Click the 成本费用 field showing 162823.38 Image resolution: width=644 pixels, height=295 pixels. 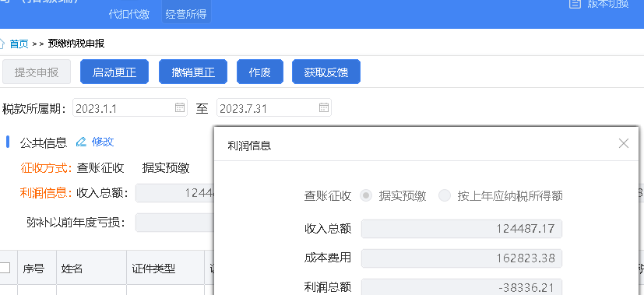point(462,258)
